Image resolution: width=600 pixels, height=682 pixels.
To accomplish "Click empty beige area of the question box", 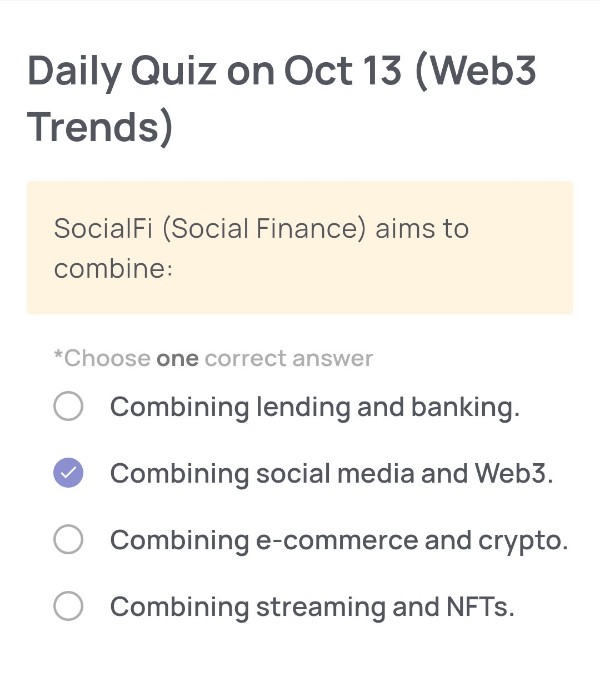I will click(x=400, y=280).
